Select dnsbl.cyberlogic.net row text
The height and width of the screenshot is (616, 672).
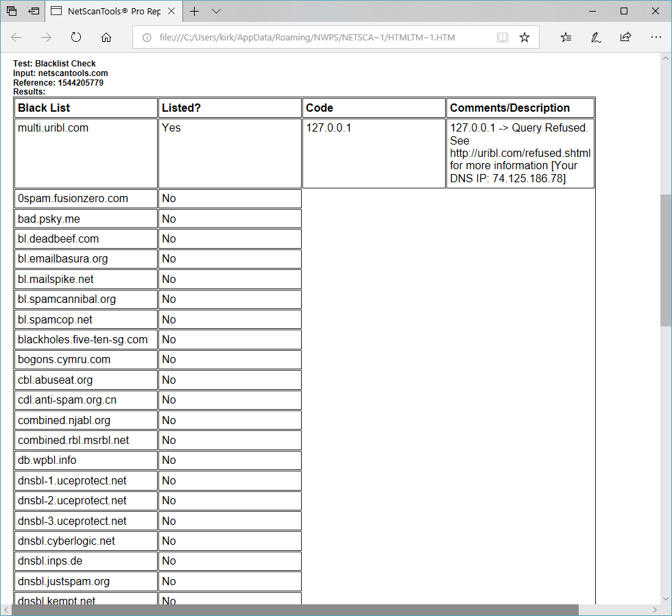coord(67,541)
